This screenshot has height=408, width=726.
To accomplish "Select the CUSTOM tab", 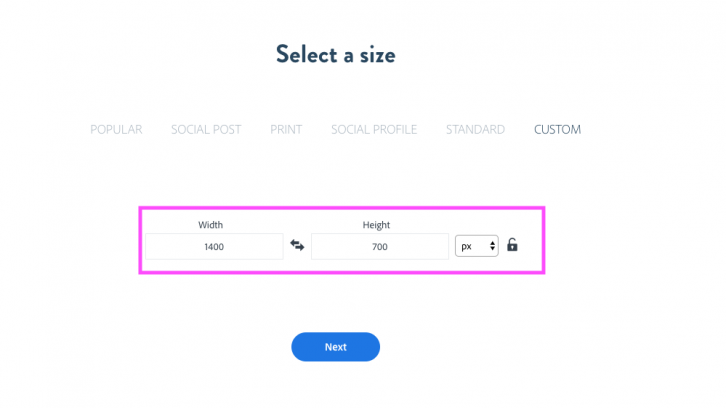I will click(557, 129).
